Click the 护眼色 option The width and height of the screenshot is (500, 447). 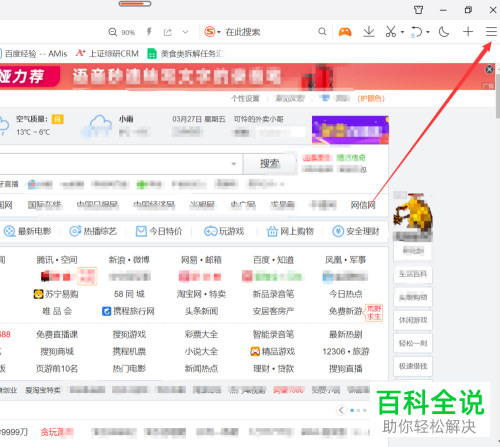click(371, 99)
